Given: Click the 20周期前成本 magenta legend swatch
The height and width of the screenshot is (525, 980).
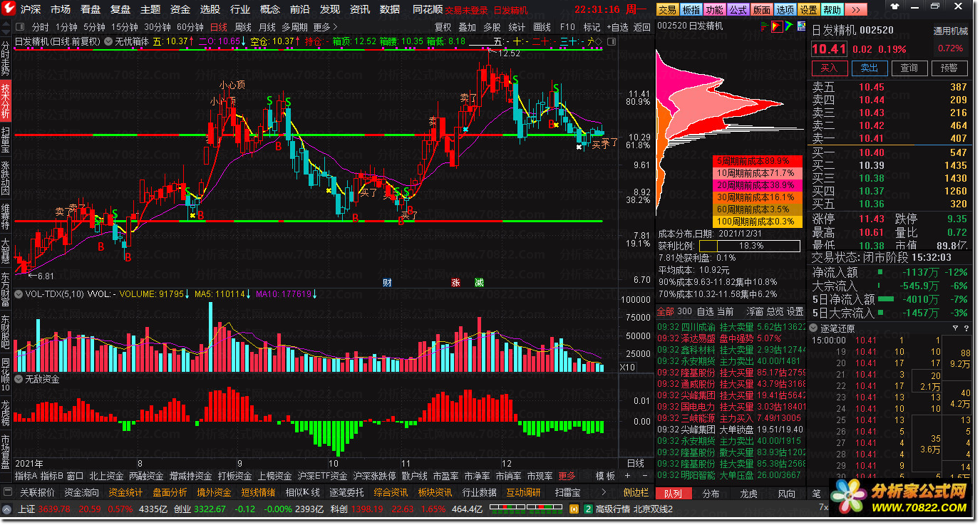Looking at the screenshot, I should coord(757,185).
